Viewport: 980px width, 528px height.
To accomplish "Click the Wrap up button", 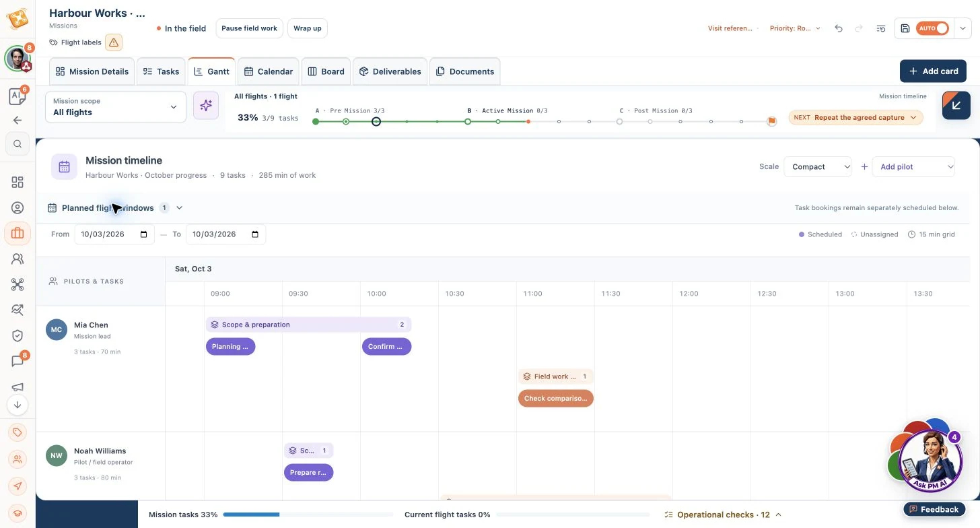I will pos(308,28).
